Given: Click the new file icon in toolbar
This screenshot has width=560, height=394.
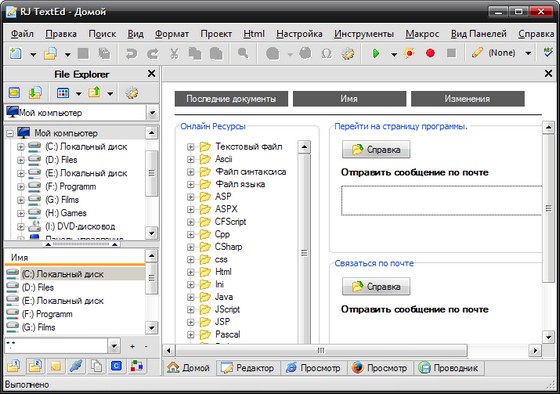Looking at the screenshot, I should 15,54.
